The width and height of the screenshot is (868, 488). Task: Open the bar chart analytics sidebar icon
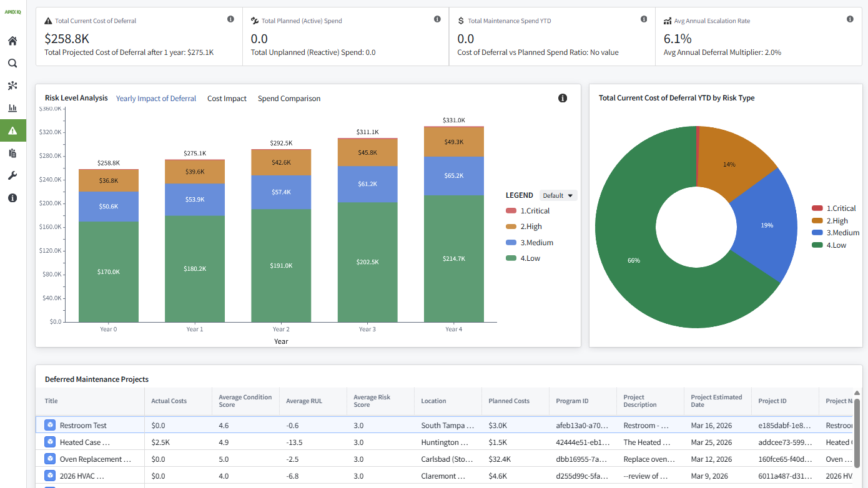(x=12, y=108)
